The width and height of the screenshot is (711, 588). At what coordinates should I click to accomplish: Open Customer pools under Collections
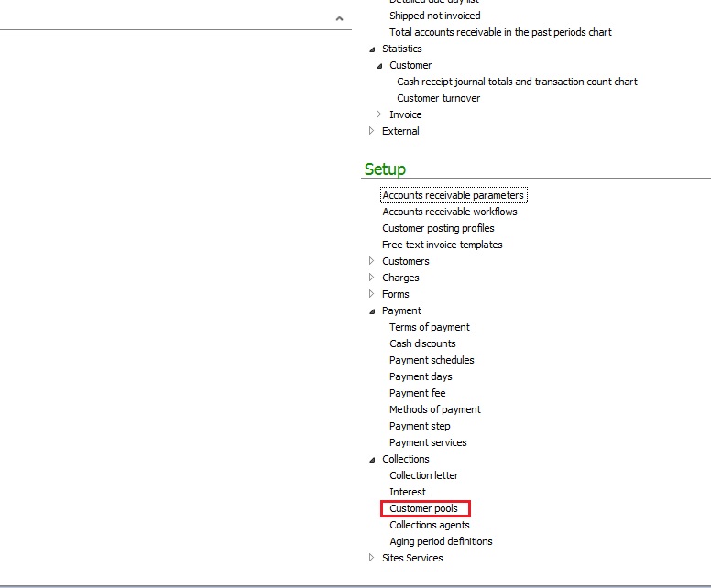[423, 508]
